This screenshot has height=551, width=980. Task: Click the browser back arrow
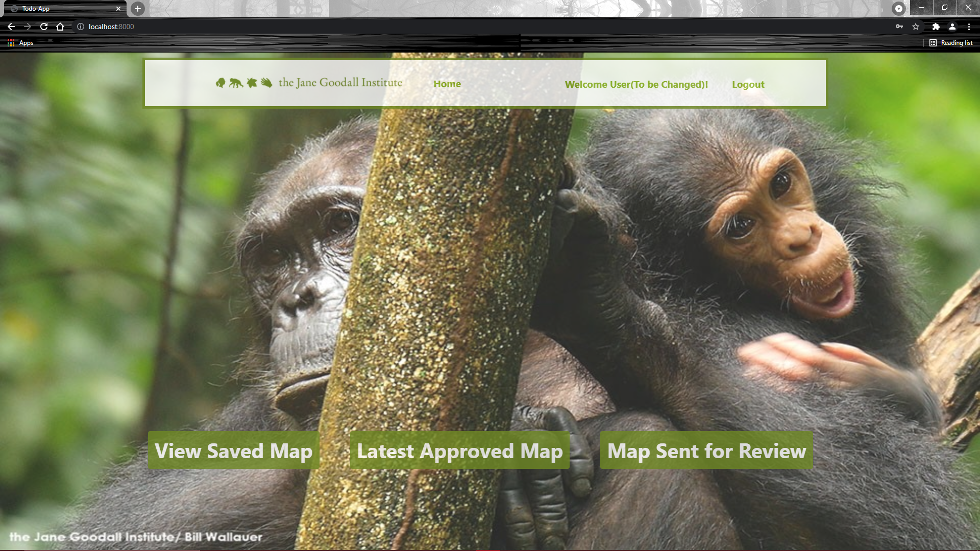(11, 27)
